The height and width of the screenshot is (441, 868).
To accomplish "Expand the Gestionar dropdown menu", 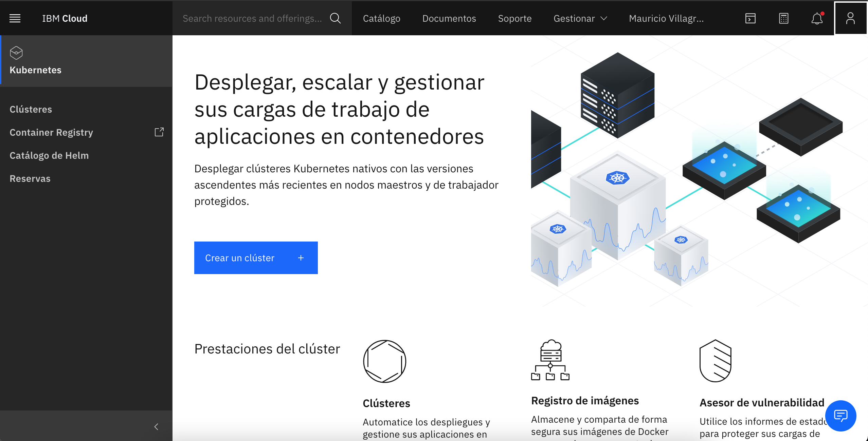I will (580, 18).
